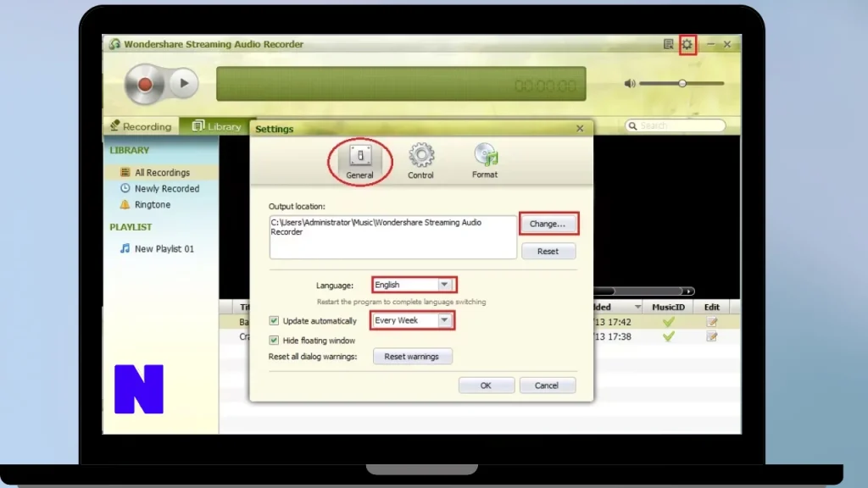The image size is (868, 488).
Task: Click the Edit column header
Action: [x=712, y=307]
